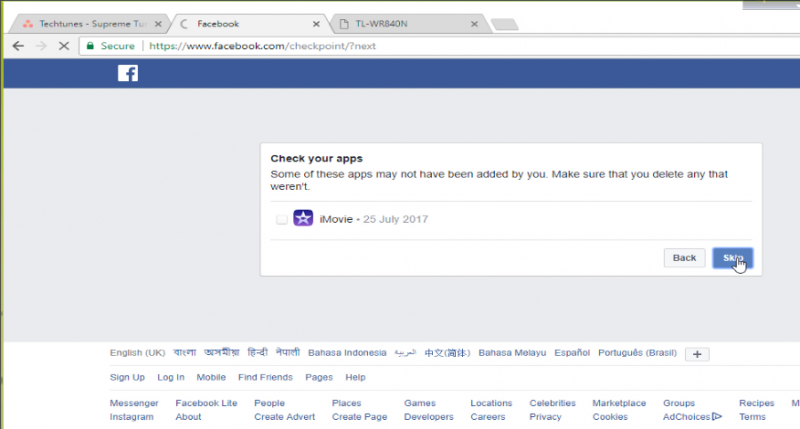
Task: Open the Privacy footer link
Action: pyautogui.click(x=545, y=417)
